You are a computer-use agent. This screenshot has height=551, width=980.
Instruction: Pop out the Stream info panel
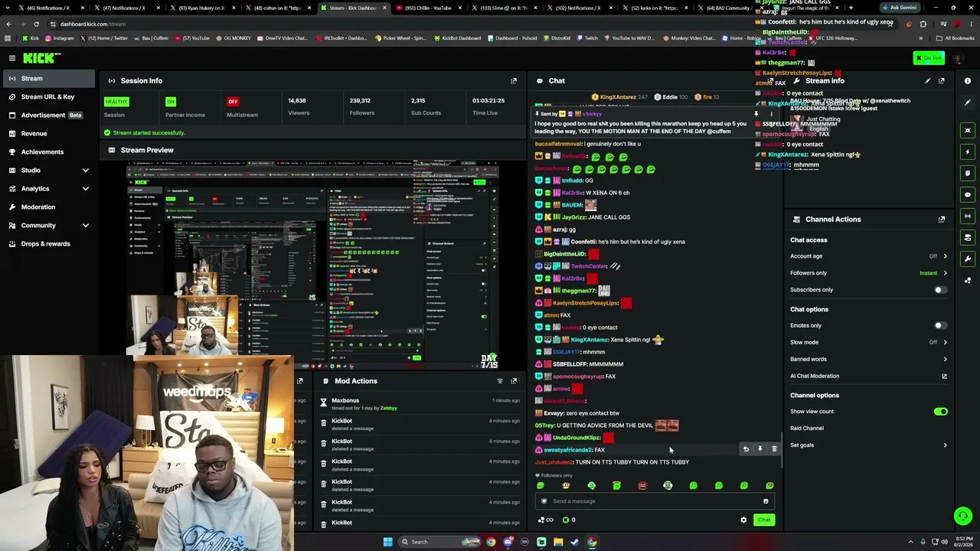click(942, 80)
